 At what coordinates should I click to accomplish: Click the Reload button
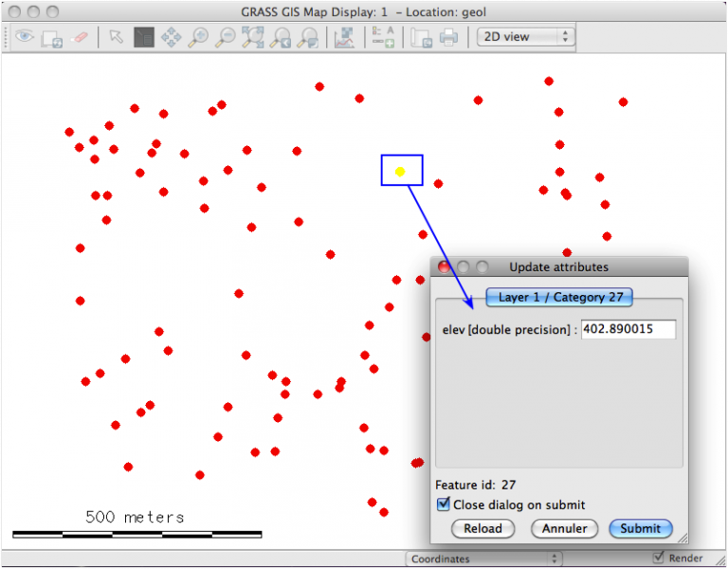482,528
